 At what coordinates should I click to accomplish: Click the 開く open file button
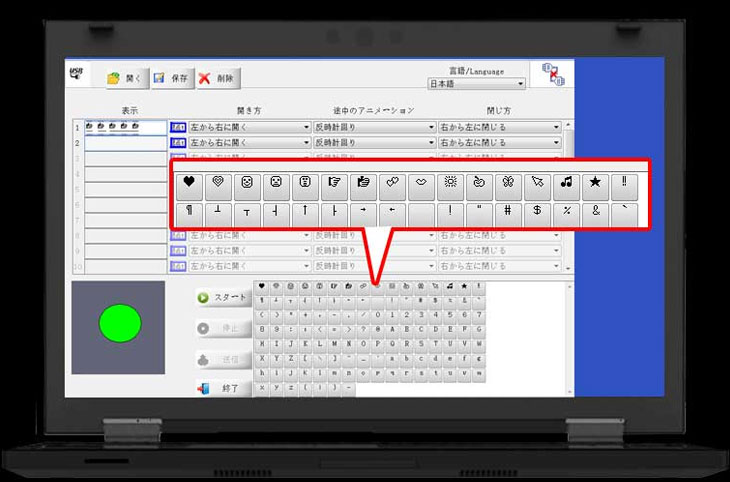point(126,78)
